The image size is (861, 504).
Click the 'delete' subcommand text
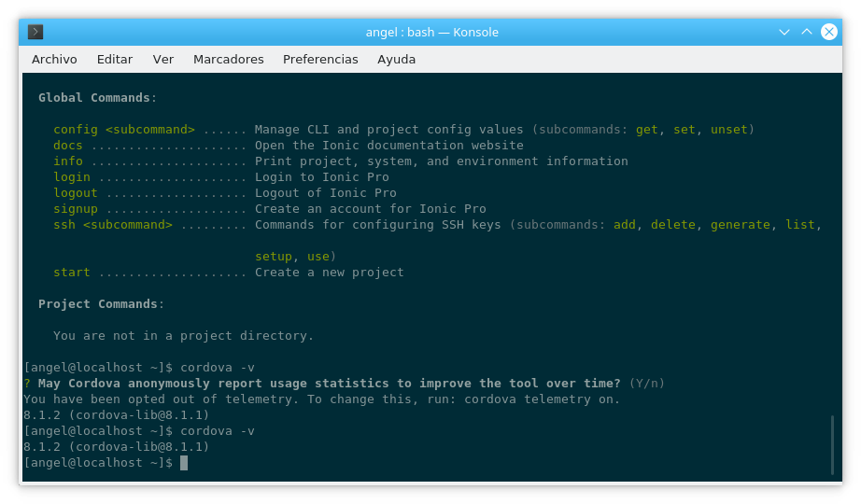click(x=673, y=225)
